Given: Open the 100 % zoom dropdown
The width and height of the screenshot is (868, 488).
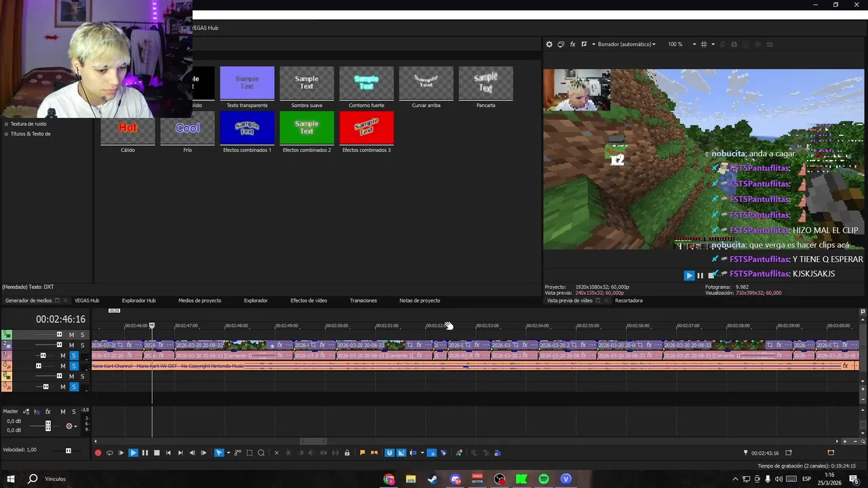Looking at the screenshot, I should (x=682, y=44).
